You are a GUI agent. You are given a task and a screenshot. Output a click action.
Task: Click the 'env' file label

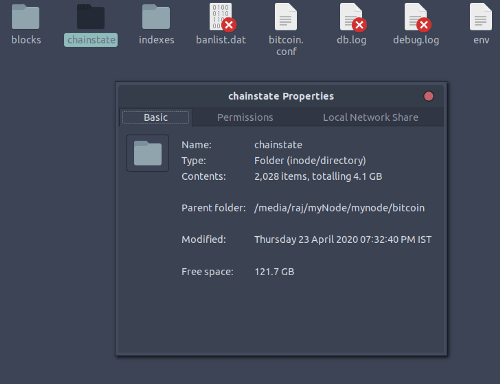[481, 40]
